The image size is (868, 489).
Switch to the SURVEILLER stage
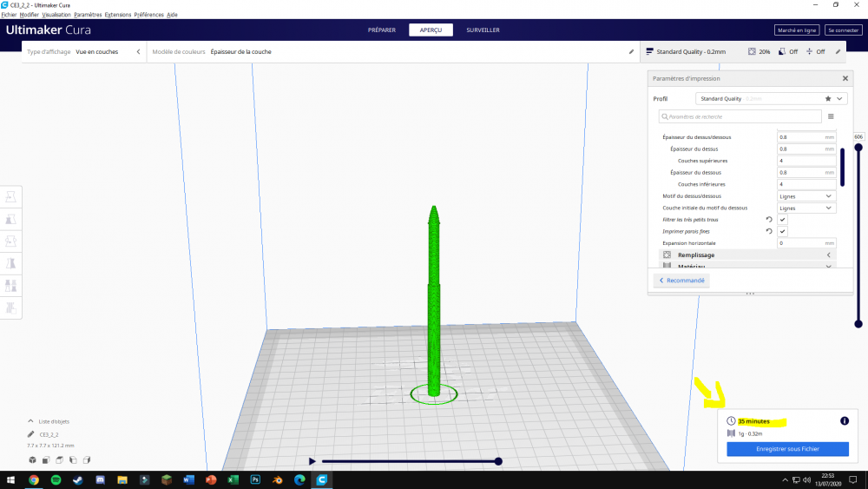(x=483, y=30)
